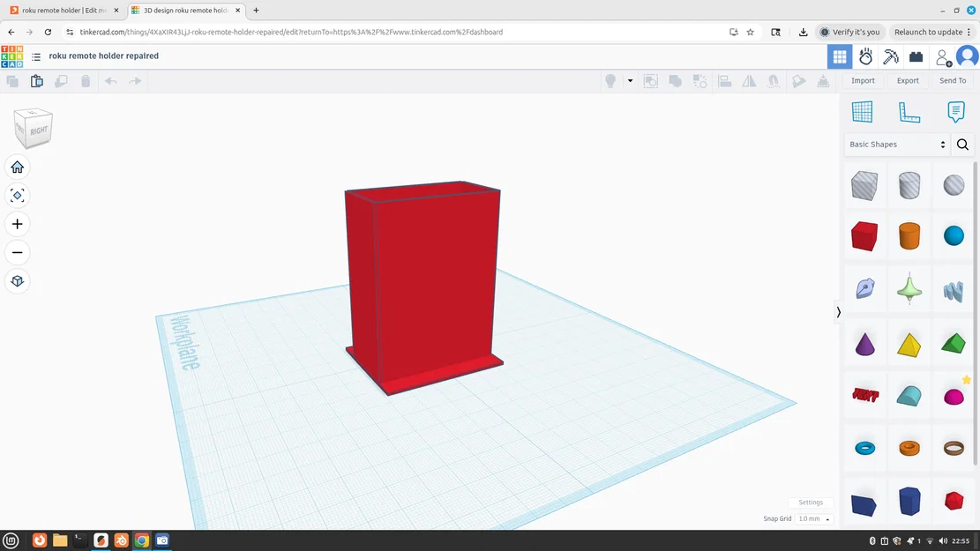Click the Import button

(863, 80)
